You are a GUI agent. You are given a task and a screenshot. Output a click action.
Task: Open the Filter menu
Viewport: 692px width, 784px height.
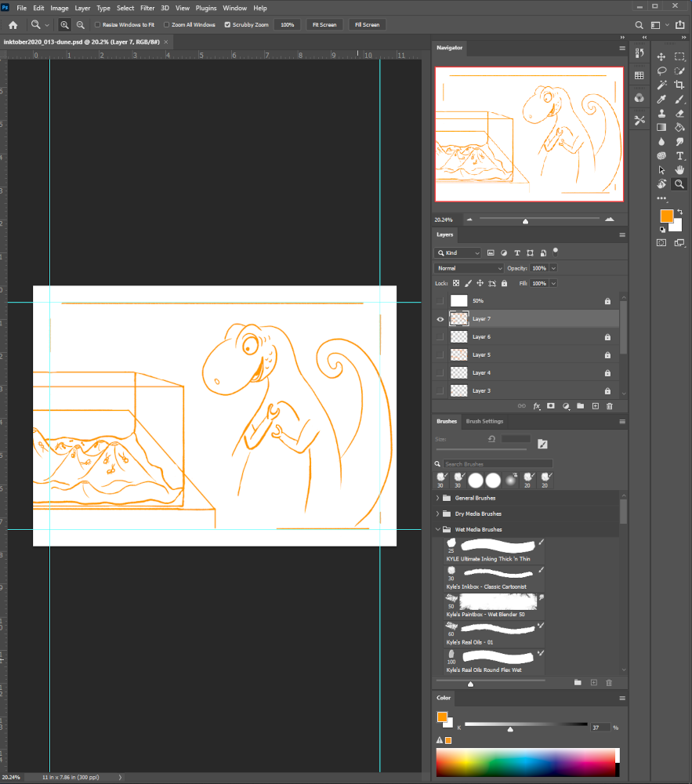[147, 8]
